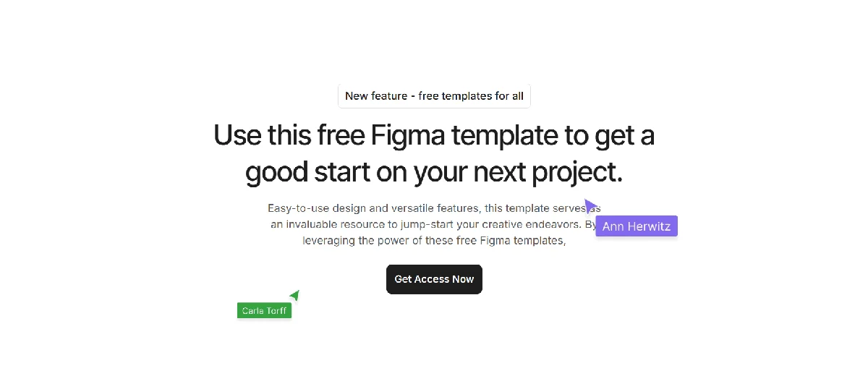Screen dimensions: 868x376
Task: Click creative endeavors in the description
Action: pos(538,224)
